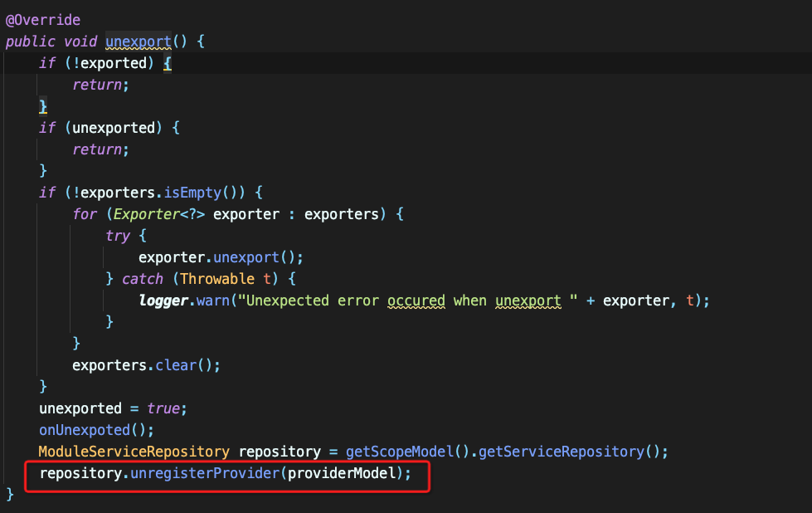Click the 'true' literal
This screenshot has height=513, width=812.
point(163,409)
